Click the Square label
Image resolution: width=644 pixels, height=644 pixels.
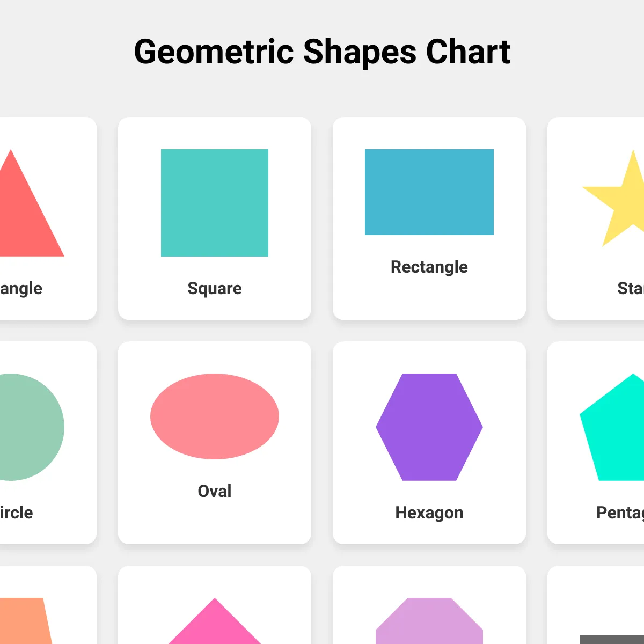tap(215, 288)
